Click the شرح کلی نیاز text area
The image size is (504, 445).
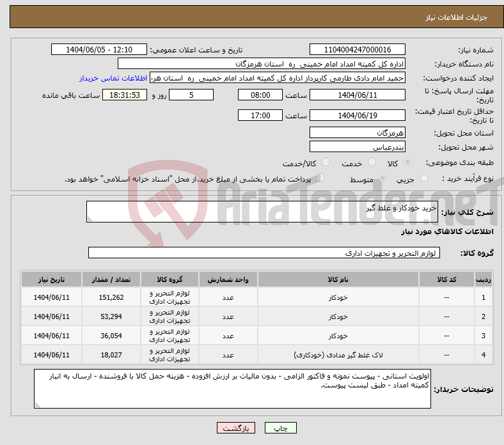pos(262,212)
